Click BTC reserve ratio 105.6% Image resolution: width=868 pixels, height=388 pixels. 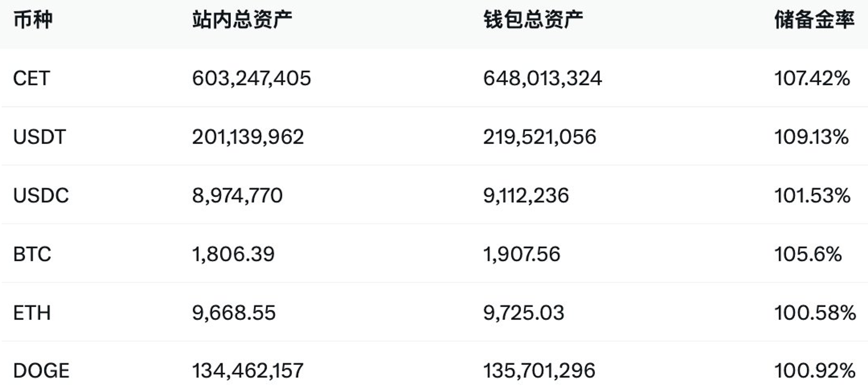[808, 254]
